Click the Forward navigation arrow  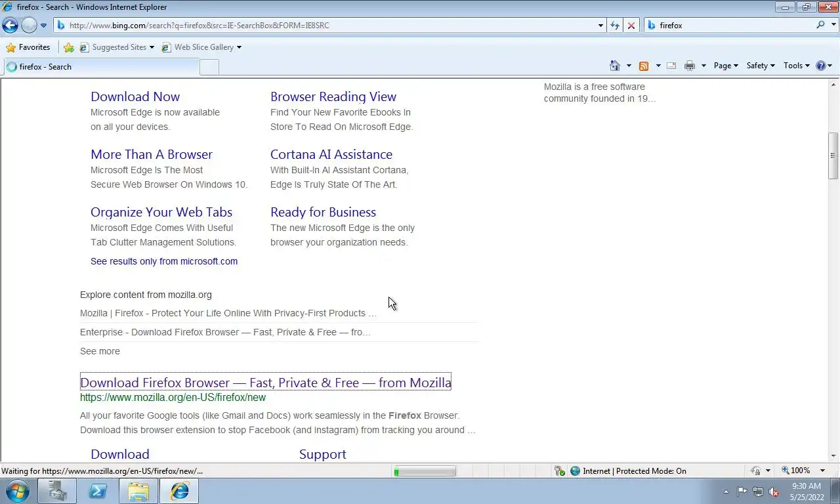[x=29, y=26]
